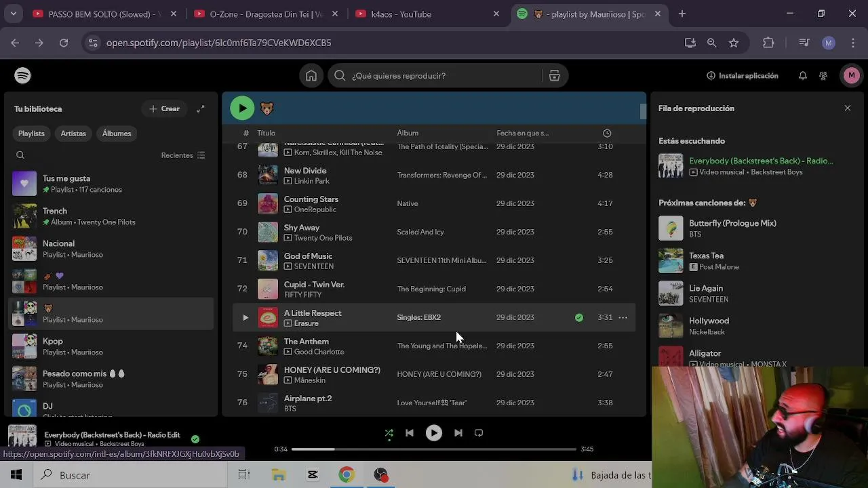Click OneRepublic artist link
Viewport: 868px width, 488px height.
315,209
